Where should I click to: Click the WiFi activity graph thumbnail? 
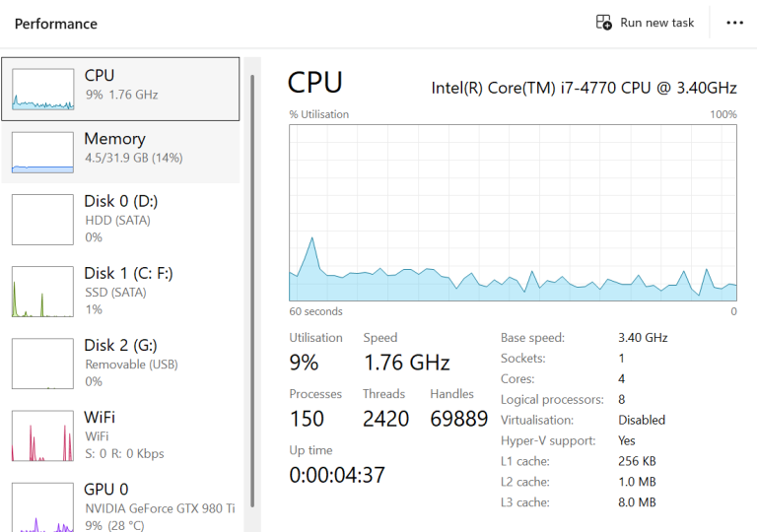pyautogui.click(x=42, y=435)
